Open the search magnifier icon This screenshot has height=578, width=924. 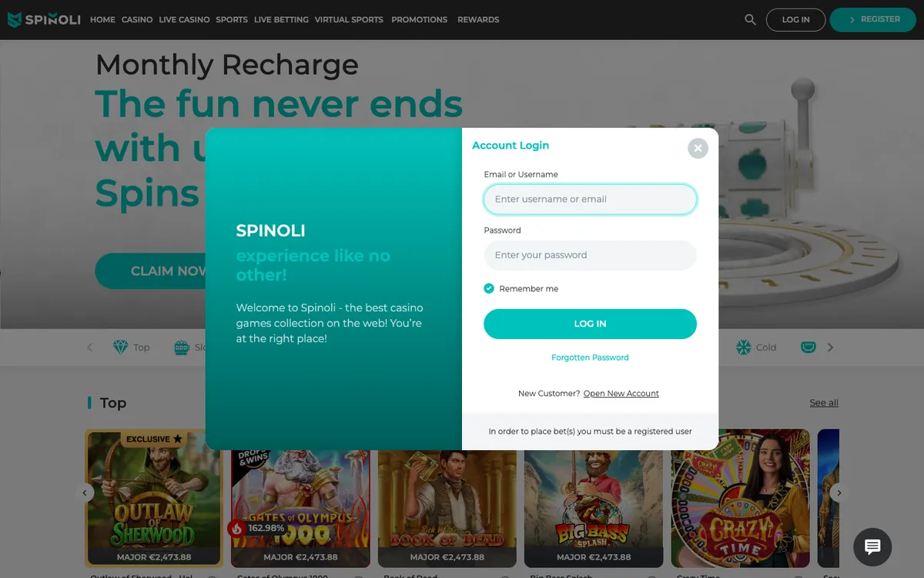click(x=750, y=20)
